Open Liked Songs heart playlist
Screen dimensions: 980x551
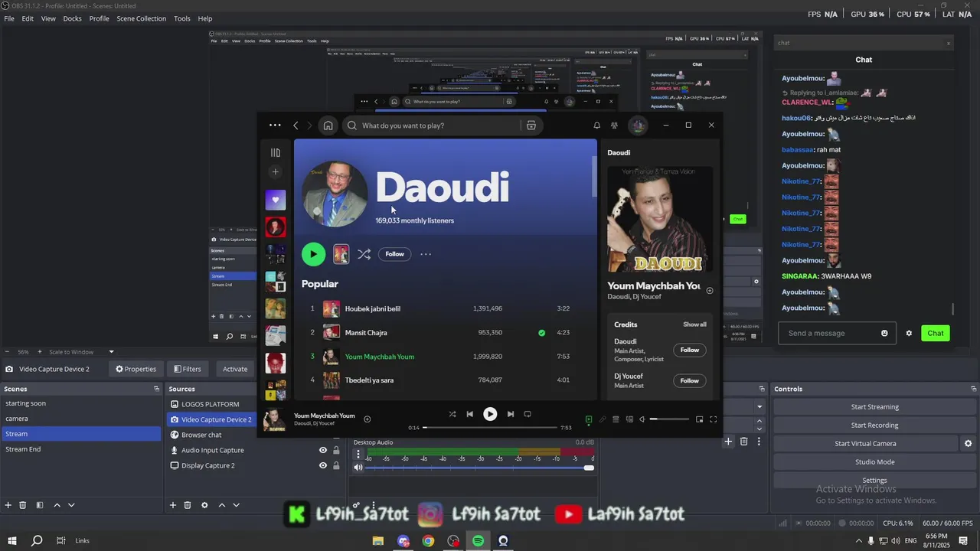click(x=276, y=200)
